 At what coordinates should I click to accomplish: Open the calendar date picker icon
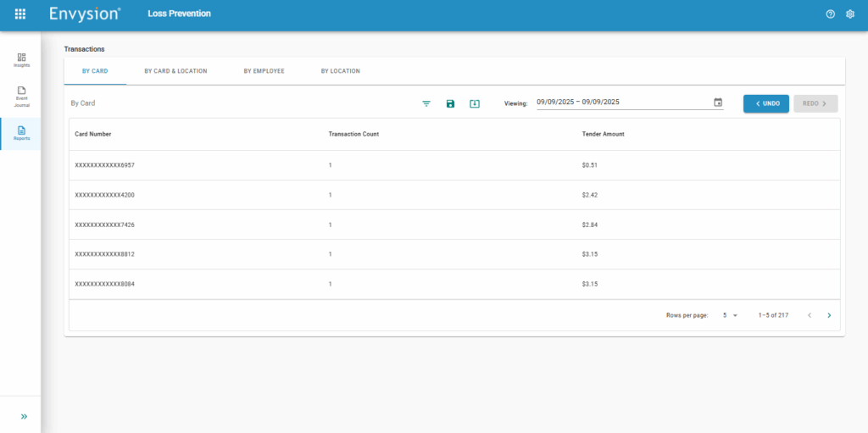pyautogui.click(x=718, y=103)
